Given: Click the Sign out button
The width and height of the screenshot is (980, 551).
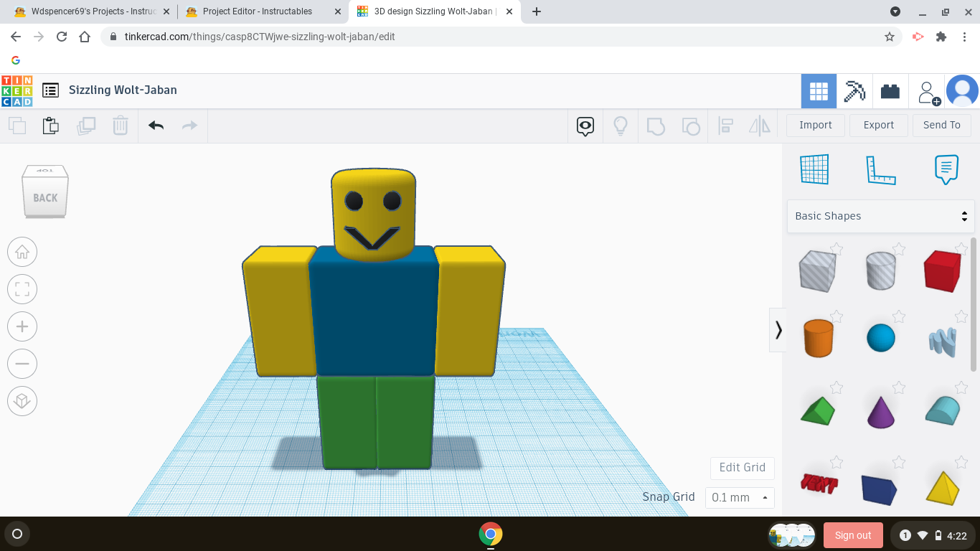Looking at the screenshot, I should point(853,535).
